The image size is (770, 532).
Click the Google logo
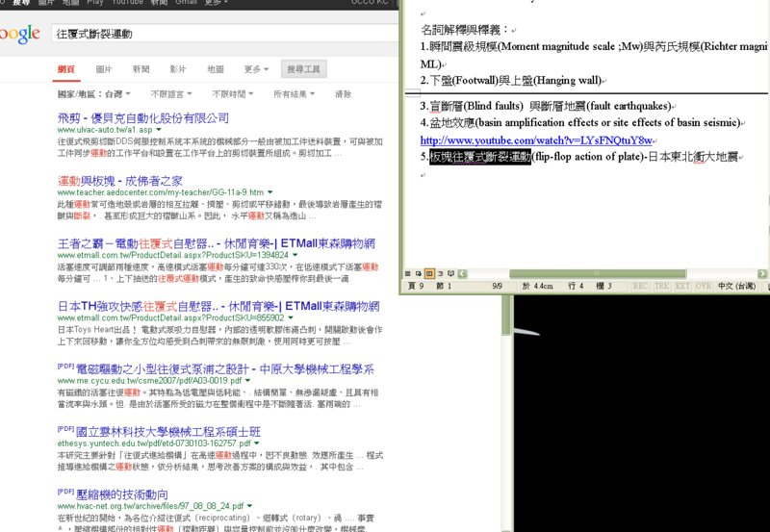point(19,35)
